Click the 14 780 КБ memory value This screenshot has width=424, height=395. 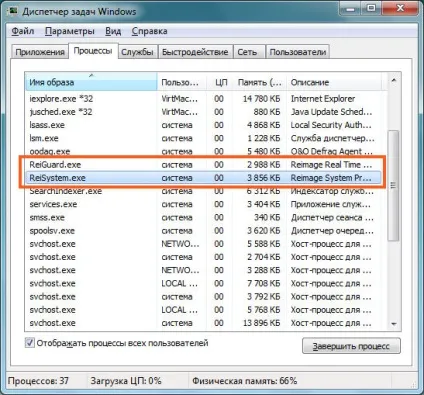pyautogui.click(x=261, y=99)
